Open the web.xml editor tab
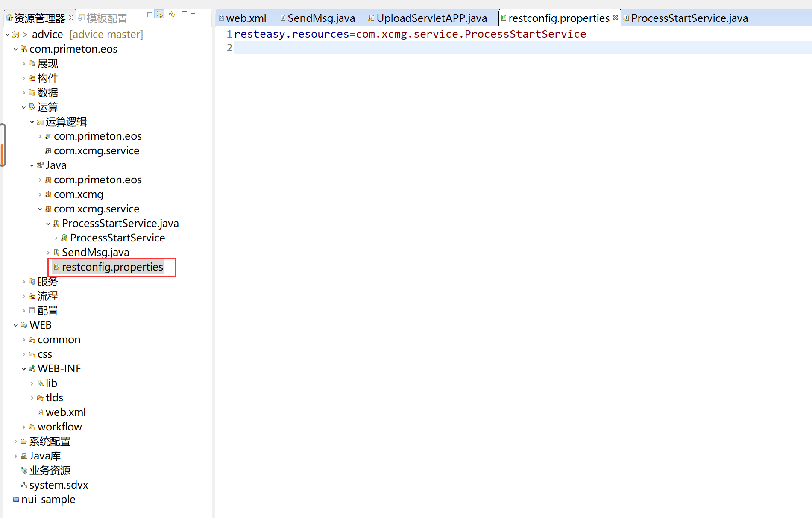The width and height of the screenshot is (812, 518). tap(242, 18)
